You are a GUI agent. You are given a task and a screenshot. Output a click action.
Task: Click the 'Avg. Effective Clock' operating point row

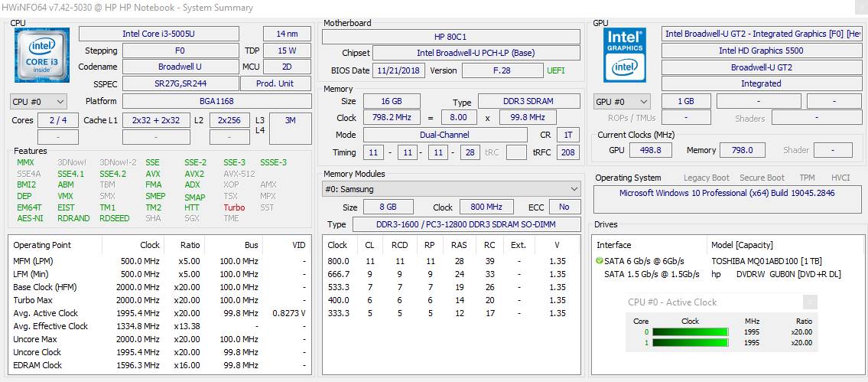(160, 326)
